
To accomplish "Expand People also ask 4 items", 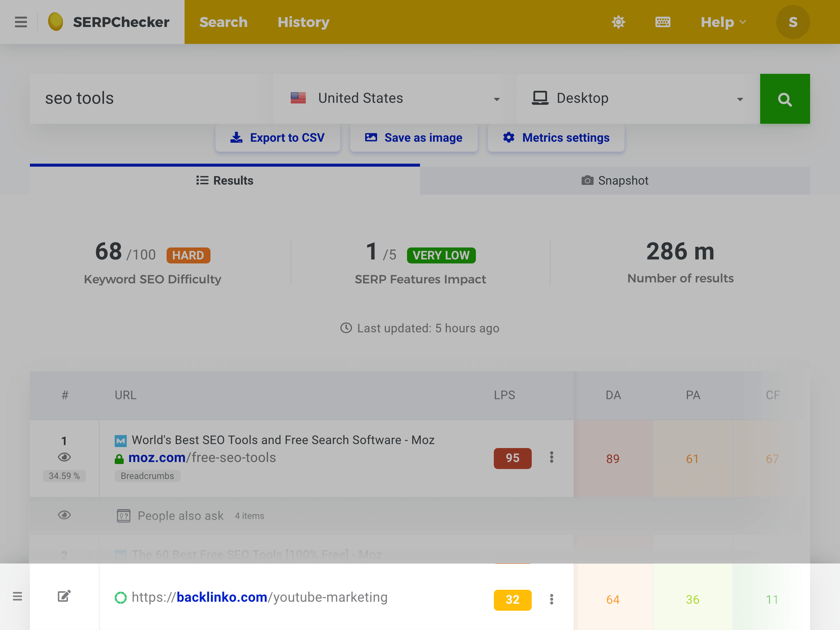I will [201, 516].
